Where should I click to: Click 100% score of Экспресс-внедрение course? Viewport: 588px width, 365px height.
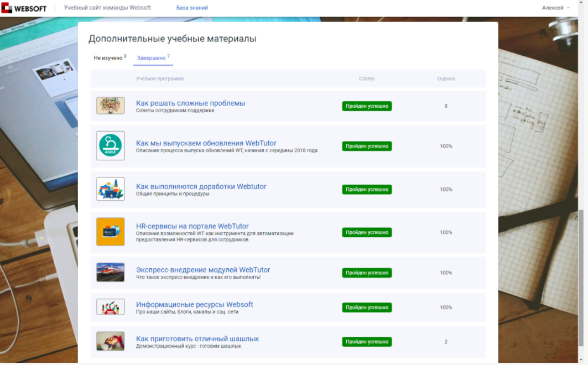[446, 273]
